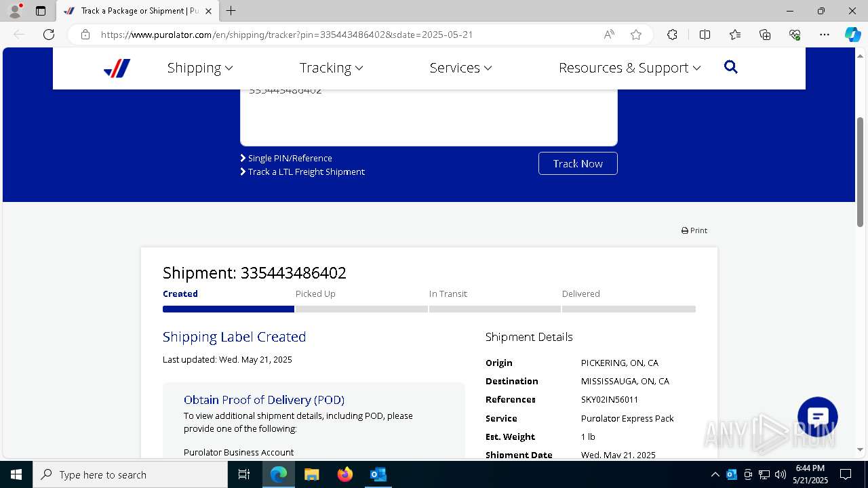Viewport: 868px width, 488px height.
Task: Open Browser essentials heart icon
Action: click(x=795, y=35)
